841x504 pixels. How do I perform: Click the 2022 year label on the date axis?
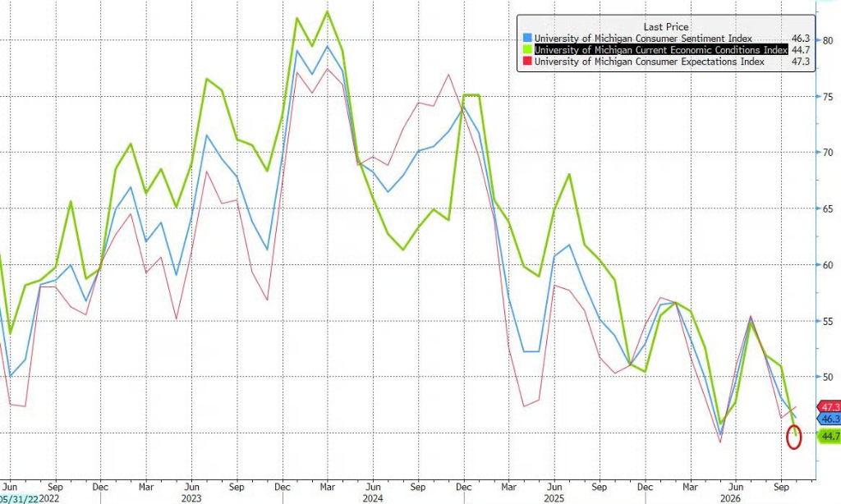click(x=49, y=498)
